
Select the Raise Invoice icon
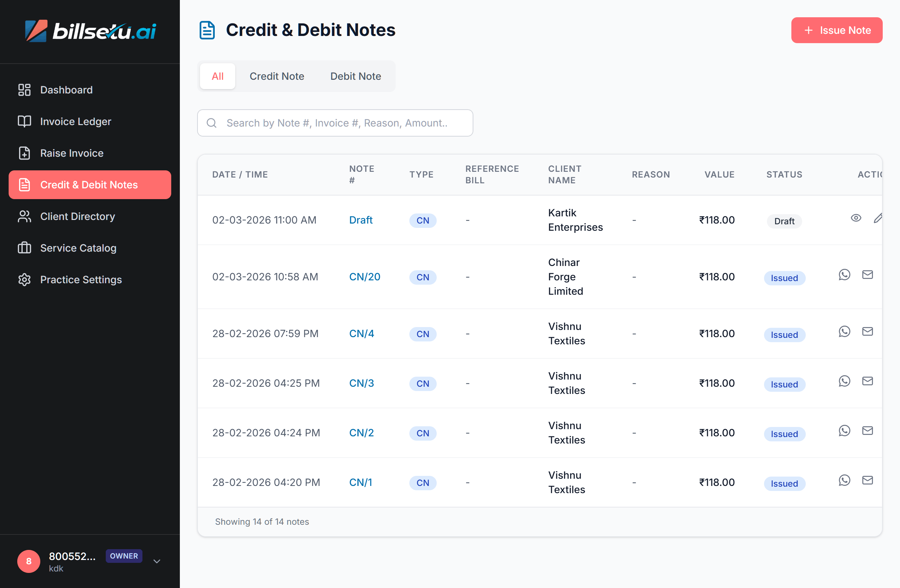tap(24, 153)
